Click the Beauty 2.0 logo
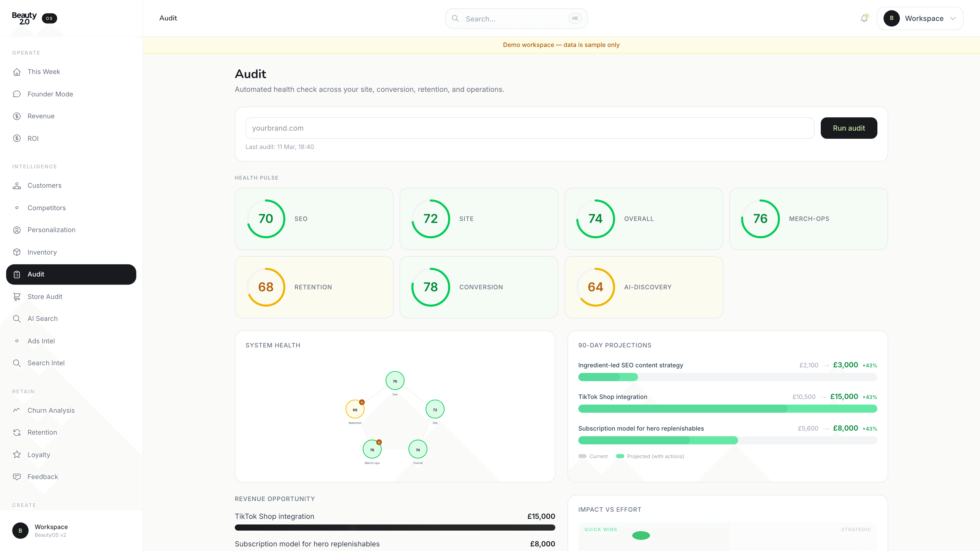Screen dimensions: 980x551 point(24,18)
